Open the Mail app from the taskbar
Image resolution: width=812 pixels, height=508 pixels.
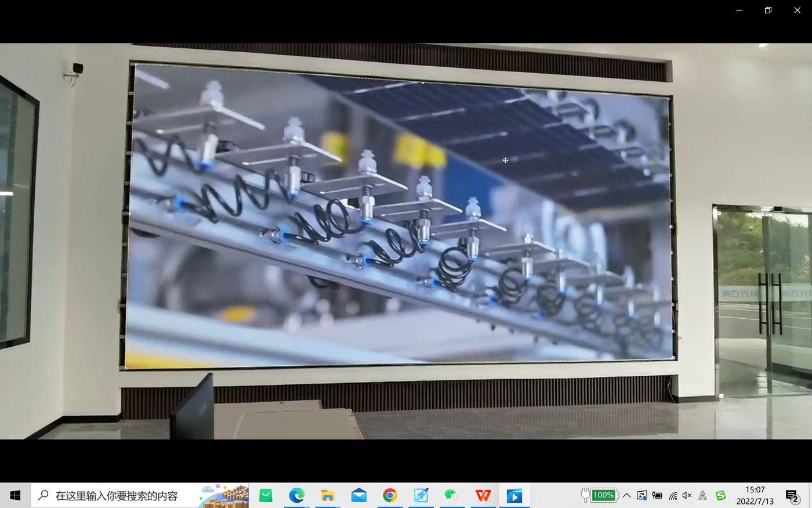pos(358,495)
